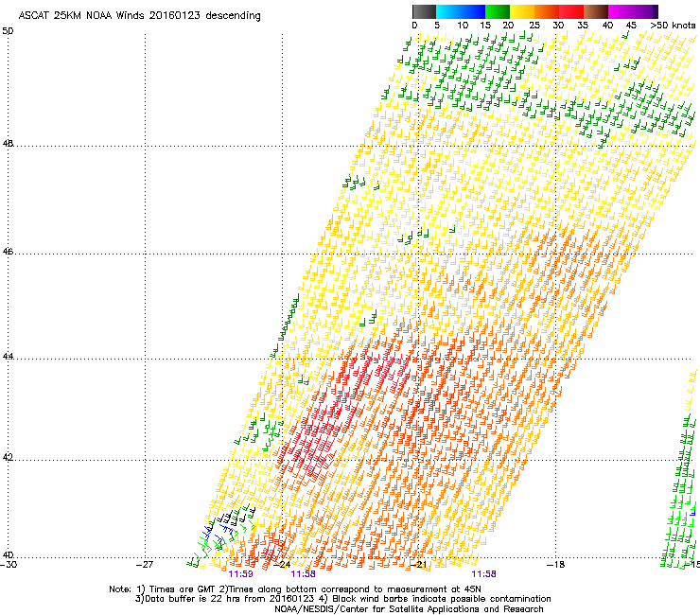Click the latitude label '44'
This screenshot has width=700, height=615.
click(x=8, y=357)
